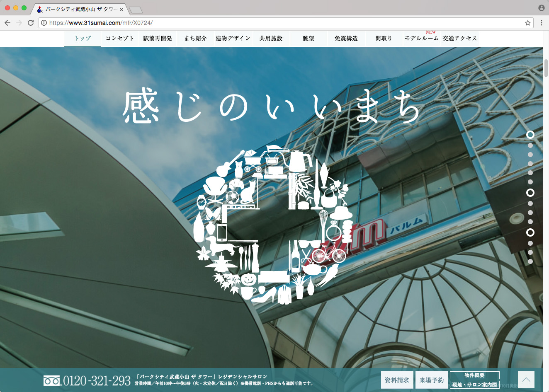Image resolution: width=549 pixels, height=392 pixels.
Task: Click the address bar URL field
Action: point(285,23)
